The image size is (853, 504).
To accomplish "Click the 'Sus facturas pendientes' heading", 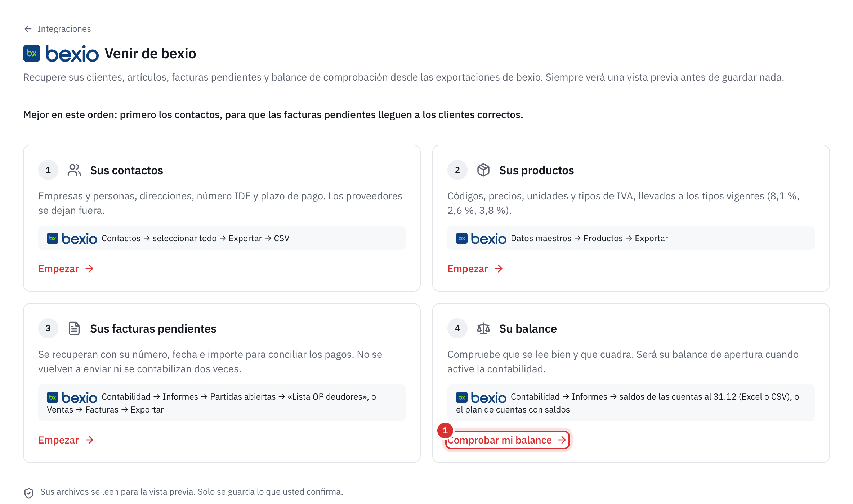I will pyautogui.click(x=153, y=329).
